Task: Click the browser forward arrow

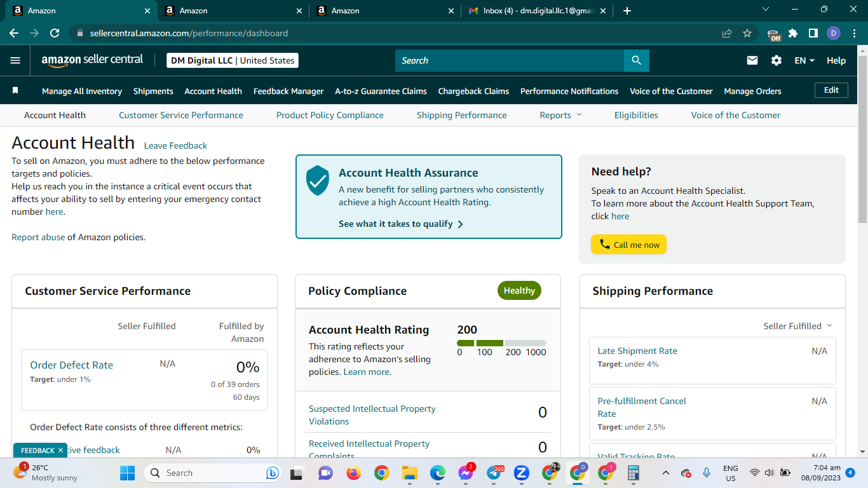Action: [34, 33]
